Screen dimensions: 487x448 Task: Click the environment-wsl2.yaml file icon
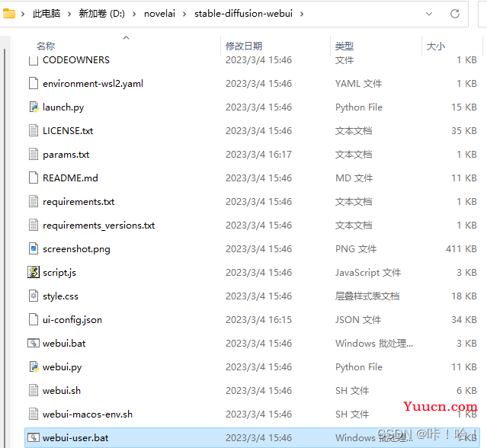pyautogui.click(x=34, y=84)
